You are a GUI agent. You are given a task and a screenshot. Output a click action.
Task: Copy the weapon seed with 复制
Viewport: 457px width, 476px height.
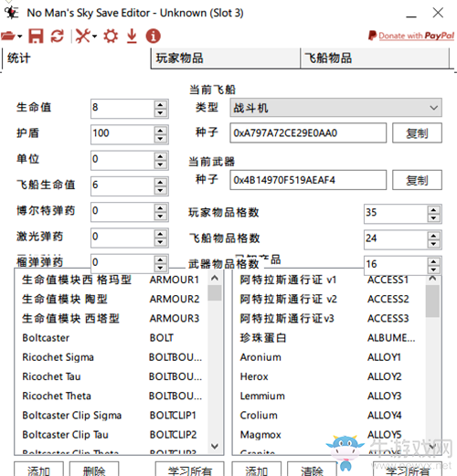coord(417,180)
